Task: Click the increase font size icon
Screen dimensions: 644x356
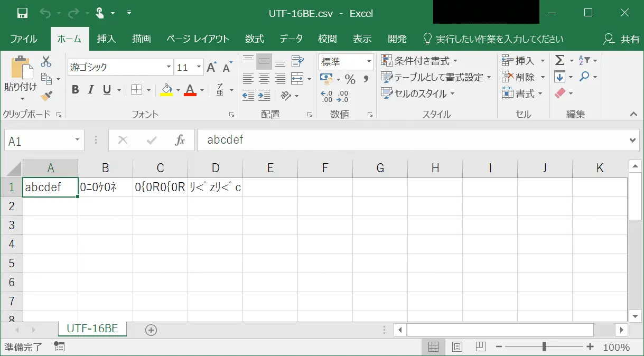Action: [x=211, y=68]
